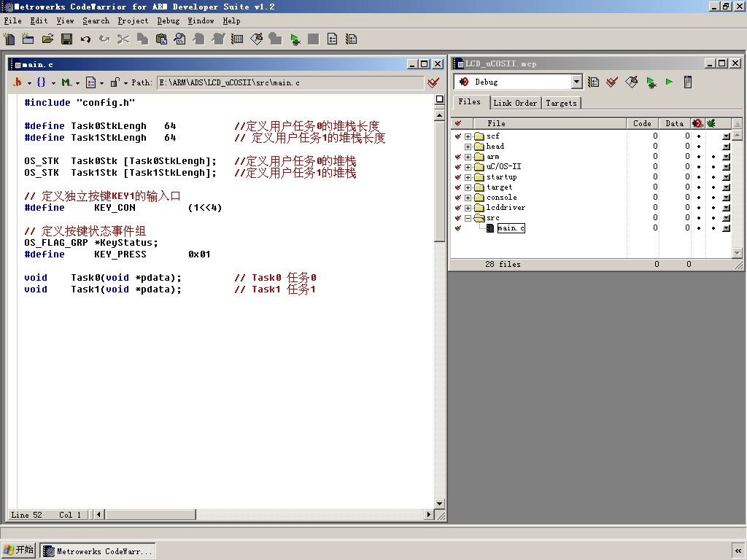Start Debug from main toolbar bug icon
Viewport: 747px width, 560px height.
click(295, 39)
